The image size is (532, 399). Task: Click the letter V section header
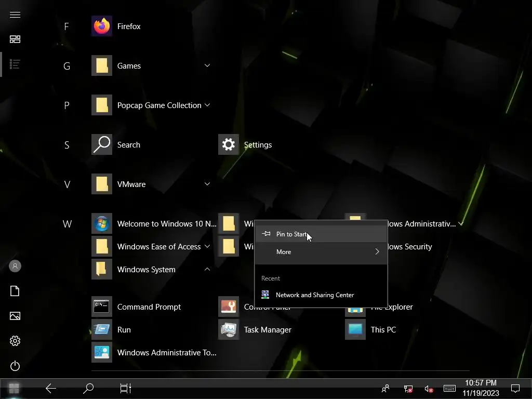click(x=67, y=184)
